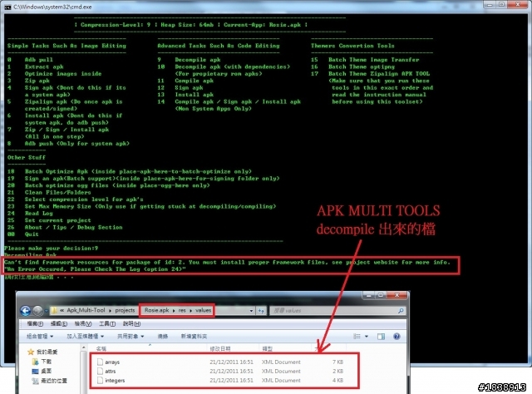
Task: Click Rosie.apk in the address breadcrumb
Action: click(x=156, y=311)
